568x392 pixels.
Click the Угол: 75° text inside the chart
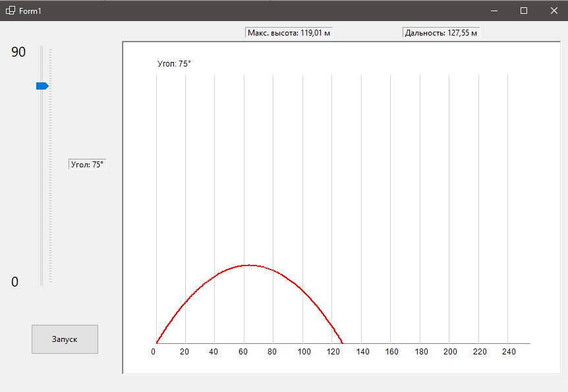pos(174,64)
